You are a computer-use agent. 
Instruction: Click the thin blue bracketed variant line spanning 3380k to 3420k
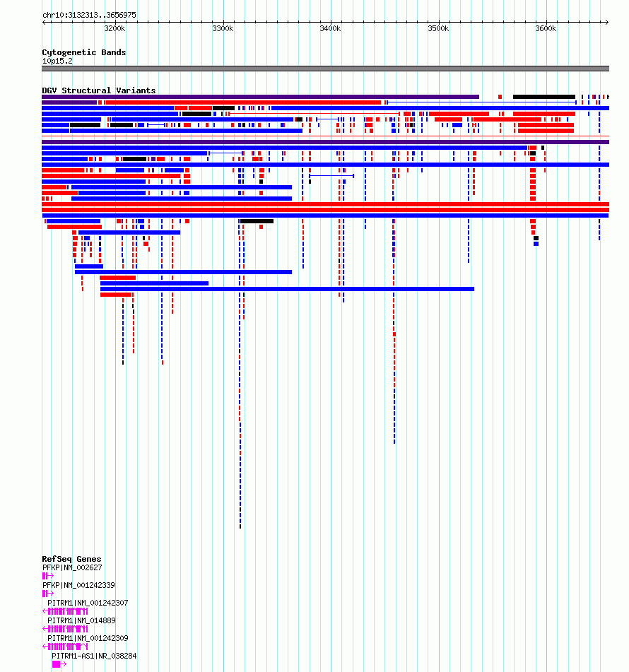(331, 176)
